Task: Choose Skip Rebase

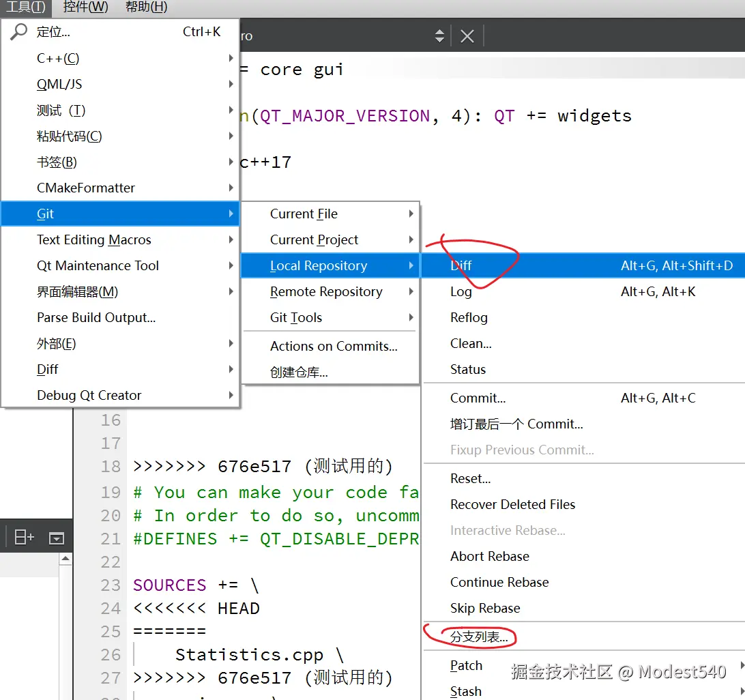Action: tap(583, 609)
